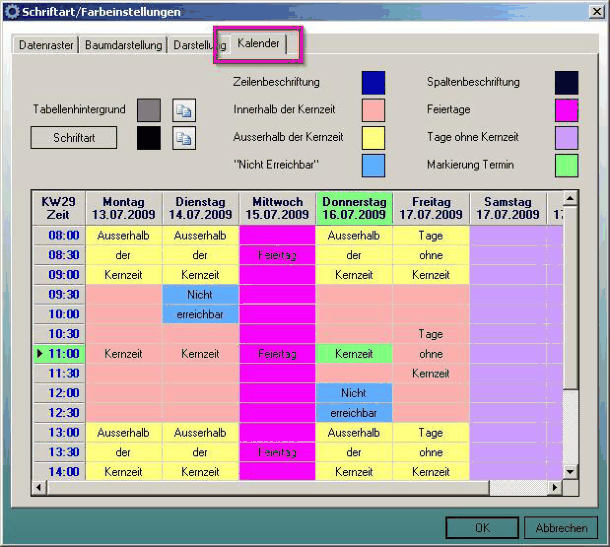Select the 09:00 time row header
610x547 pixels.
click(x=59, y=275)
